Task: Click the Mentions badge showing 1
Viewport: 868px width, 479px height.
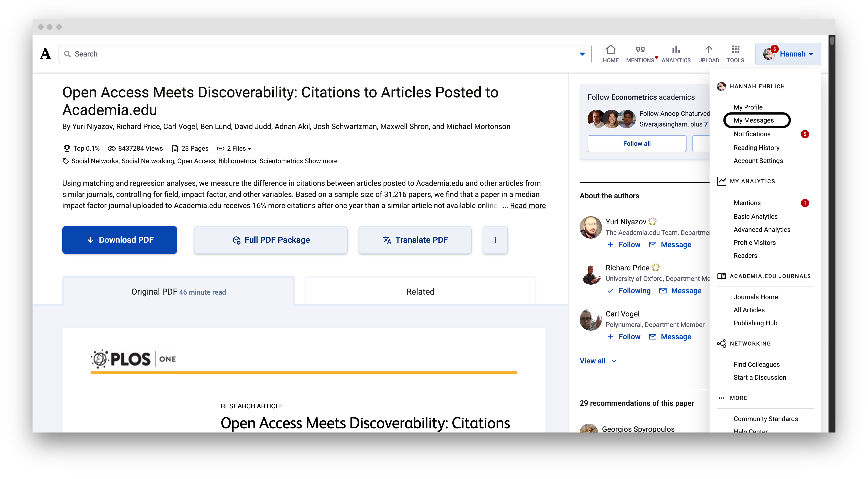Action: [x=805, y=203]
